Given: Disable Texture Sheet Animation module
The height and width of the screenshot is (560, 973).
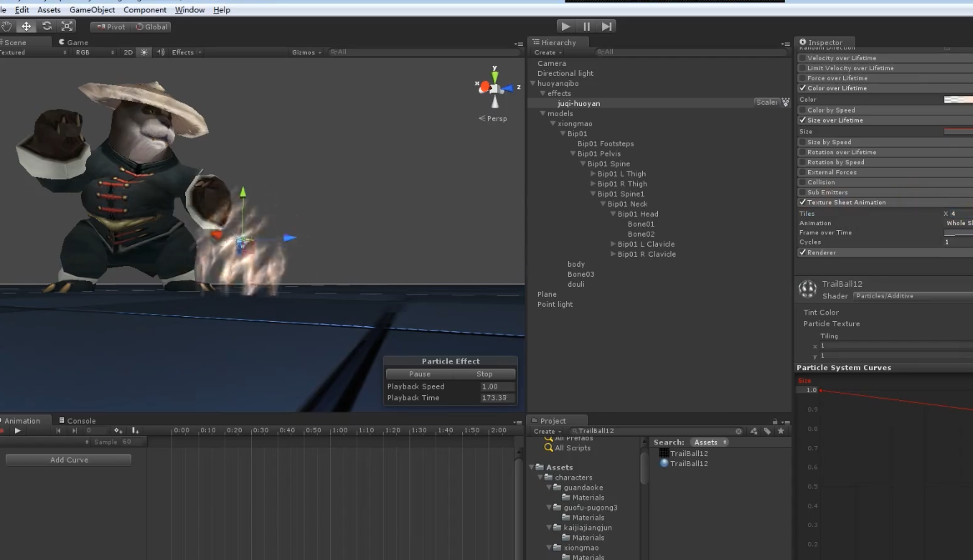Looking at the screenshot, I should pyautogui.click(x=802, y=202).
